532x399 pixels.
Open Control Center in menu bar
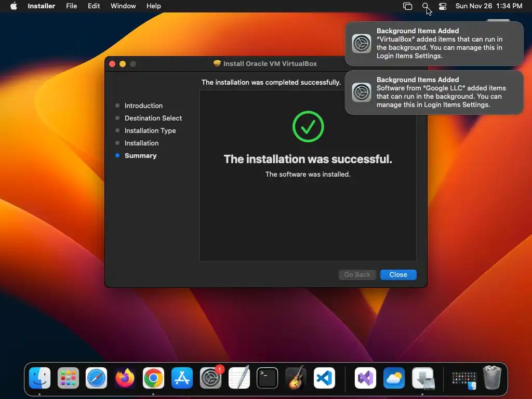[443, 6]
